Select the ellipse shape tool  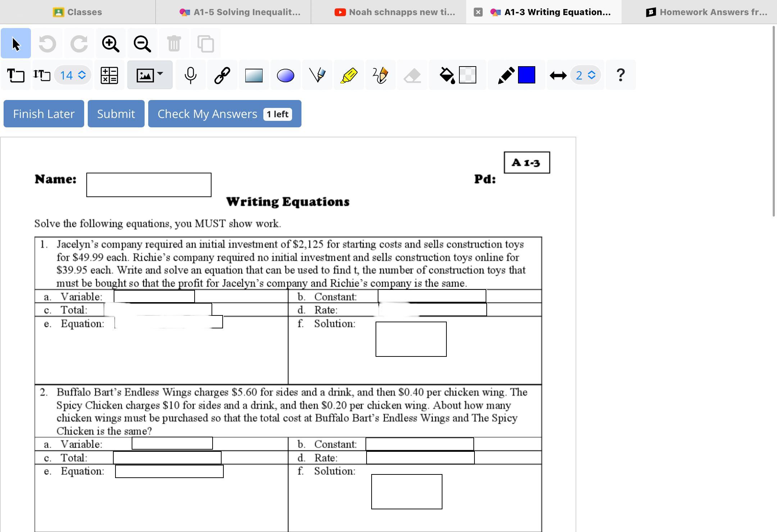(286, 75)
